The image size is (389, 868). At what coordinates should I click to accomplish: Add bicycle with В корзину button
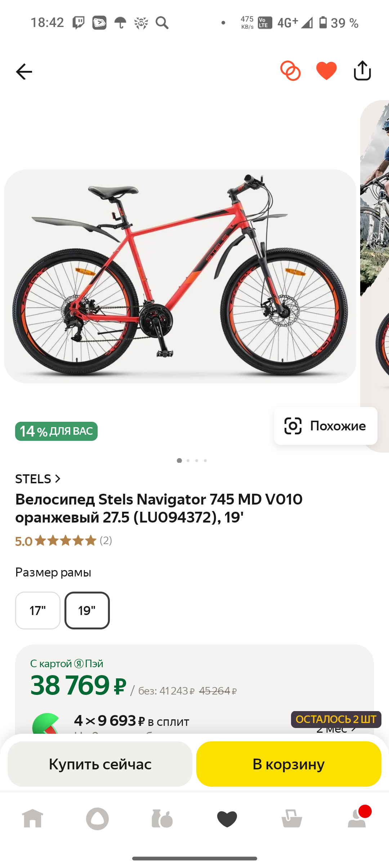pyautogui.click(x=289, y=764)
